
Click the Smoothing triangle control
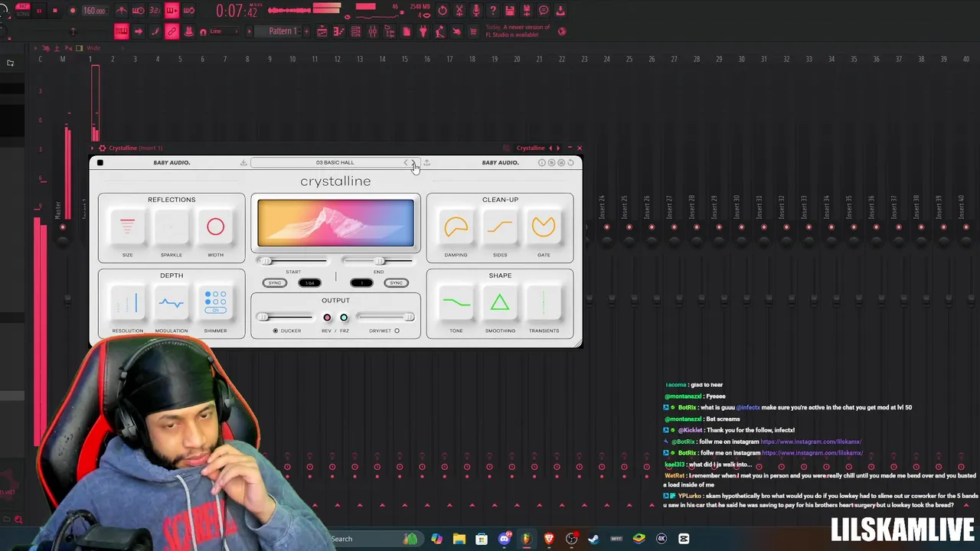click(x=500, y=303)
